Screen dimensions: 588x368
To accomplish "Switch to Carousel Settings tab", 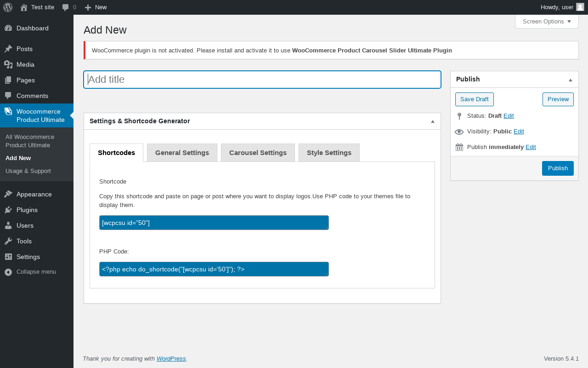I will tap(258, 153).
